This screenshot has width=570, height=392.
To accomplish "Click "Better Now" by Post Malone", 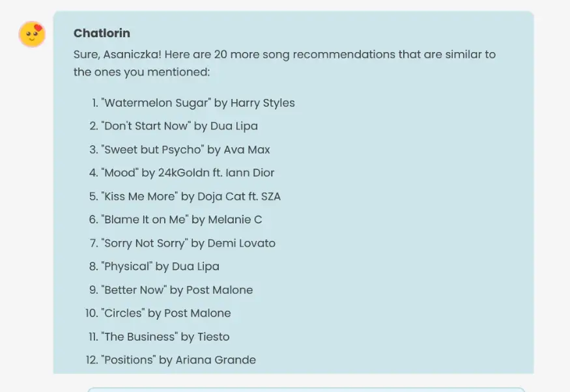I will click(177, 290).
